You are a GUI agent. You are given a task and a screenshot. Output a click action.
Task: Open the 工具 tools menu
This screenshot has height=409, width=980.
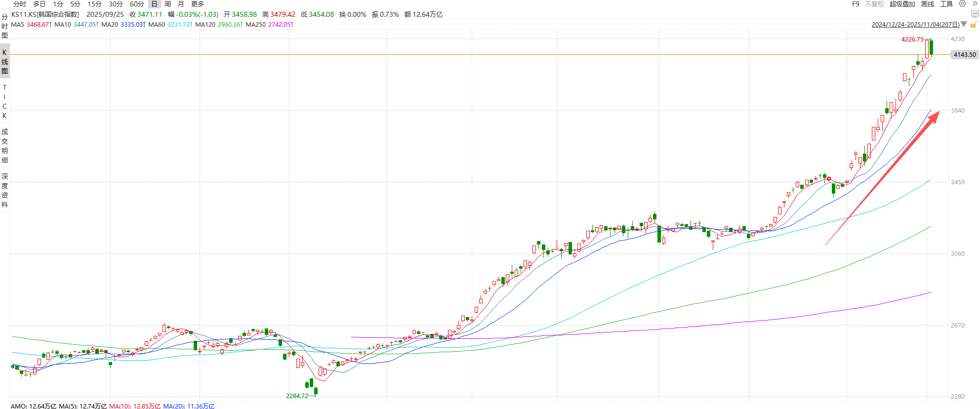[x=946, y=4]
